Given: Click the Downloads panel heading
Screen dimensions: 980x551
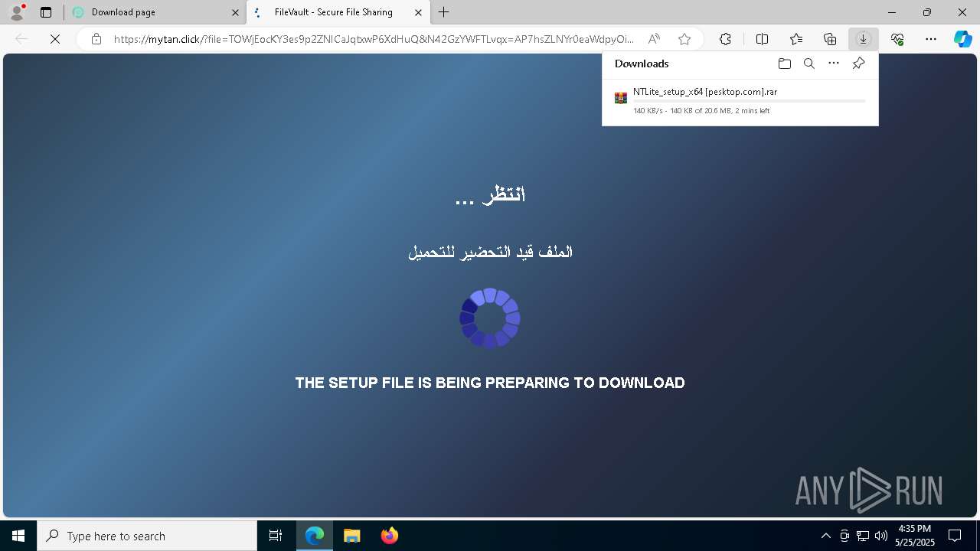Looking at the screenshot, I should 642,64.
